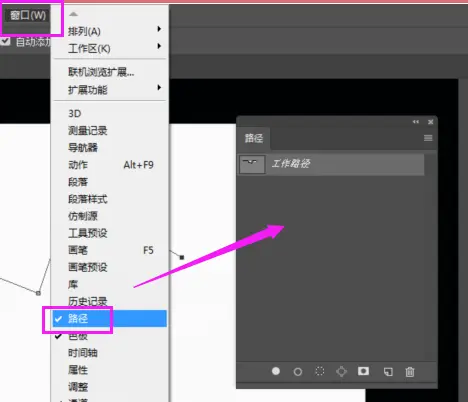Choose 导航器 menu item

110,148
